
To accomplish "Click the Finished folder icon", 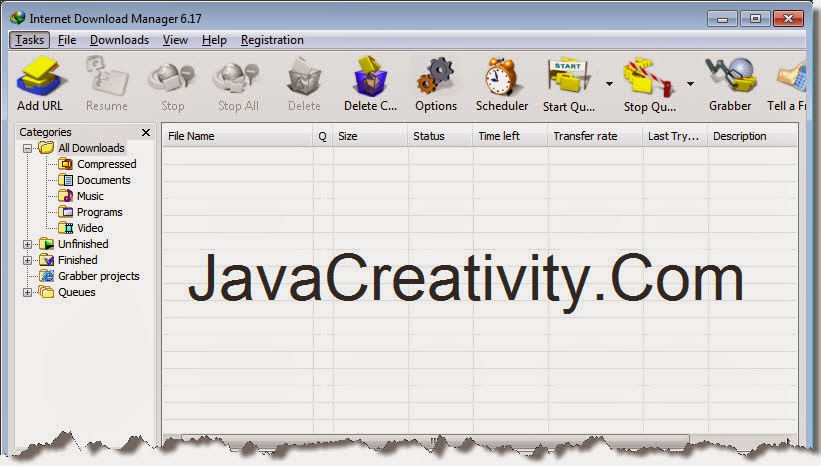I will (x=47, y=260).
